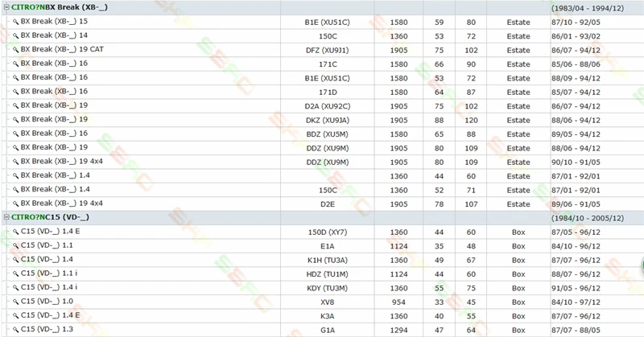The image size is (644, 337).
Task: Click the displacement value '954'
Action: [x=398, y=302]
